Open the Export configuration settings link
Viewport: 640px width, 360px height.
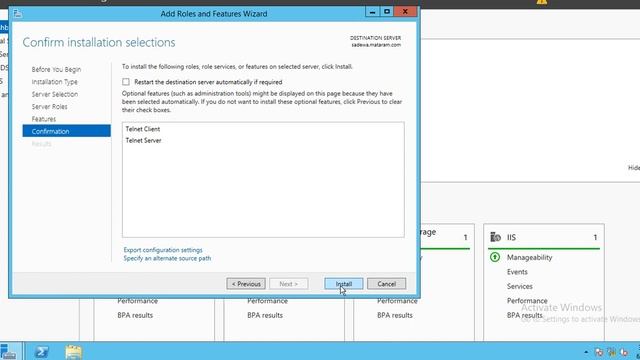pyautogui.click(x=163, y=250)
